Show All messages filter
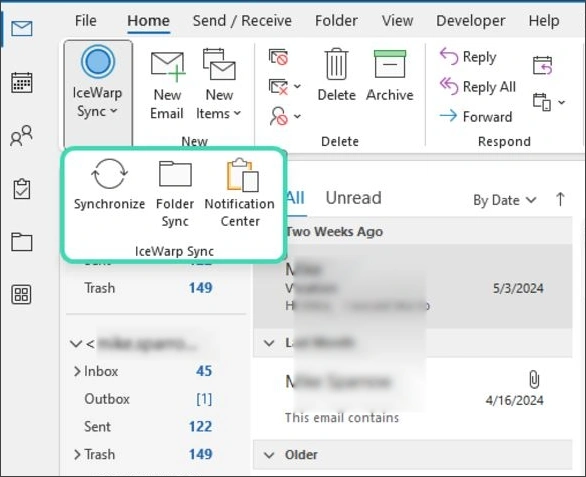Screen dimensions: 586x477 pos(296,198)
